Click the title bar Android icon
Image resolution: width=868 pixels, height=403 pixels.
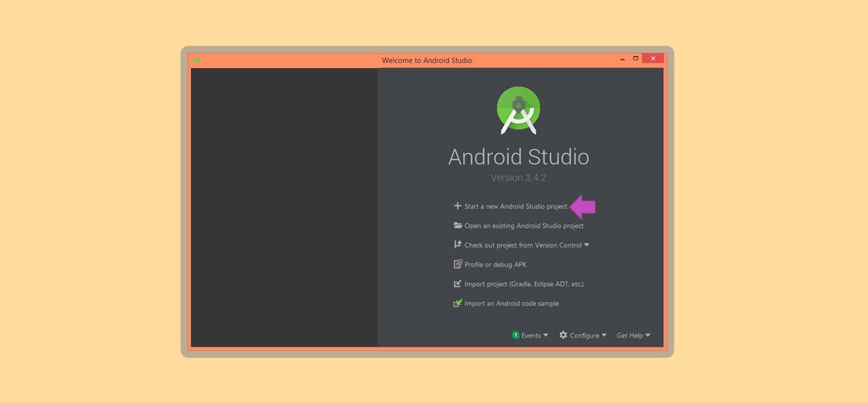197,60
